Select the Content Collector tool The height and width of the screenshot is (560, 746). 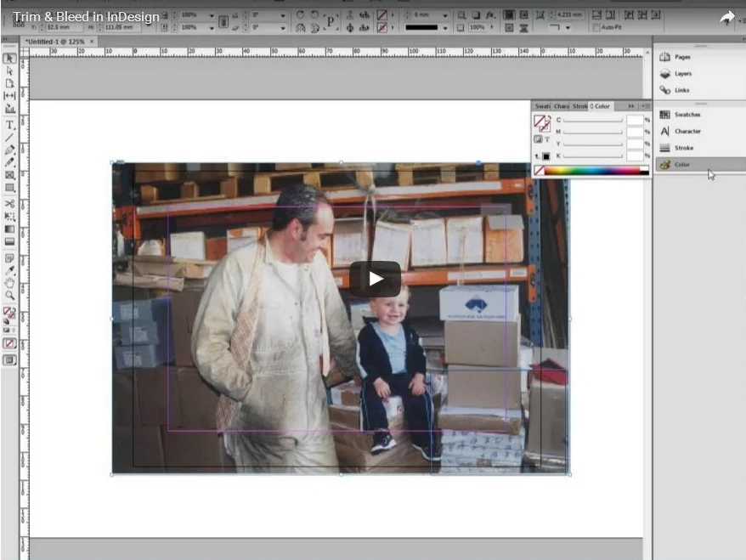pyautogui.click(x=9, y=109)
